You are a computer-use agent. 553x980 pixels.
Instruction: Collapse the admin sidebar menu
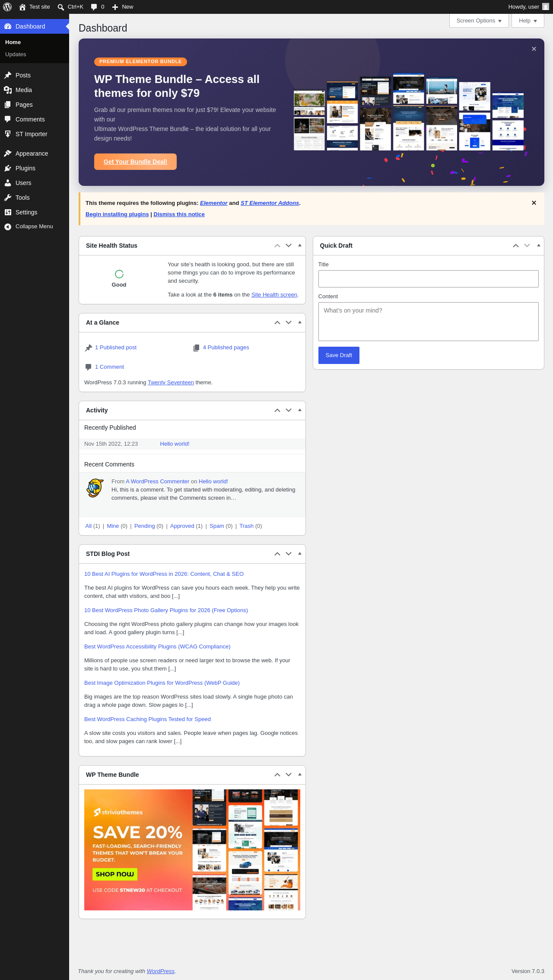point(35,227)
